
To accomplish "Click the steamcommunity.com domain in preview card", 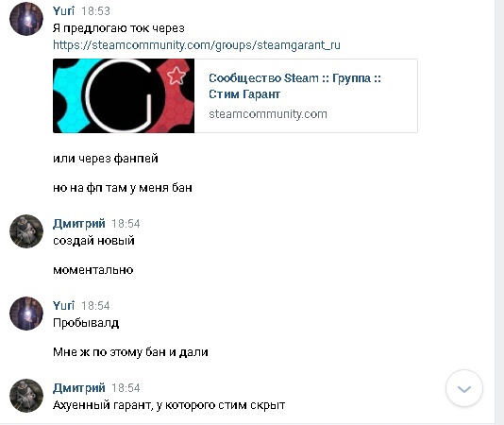I will tap(268, 114).
